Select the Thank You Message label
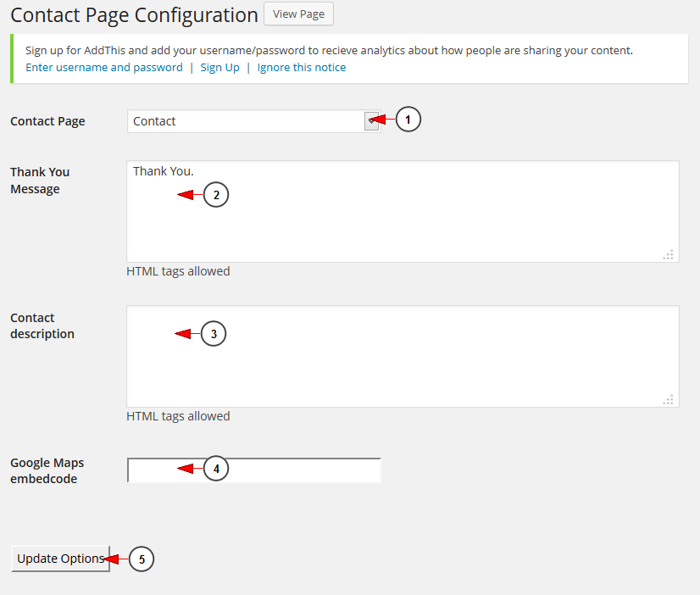700x595 pixels. point(40,181)
